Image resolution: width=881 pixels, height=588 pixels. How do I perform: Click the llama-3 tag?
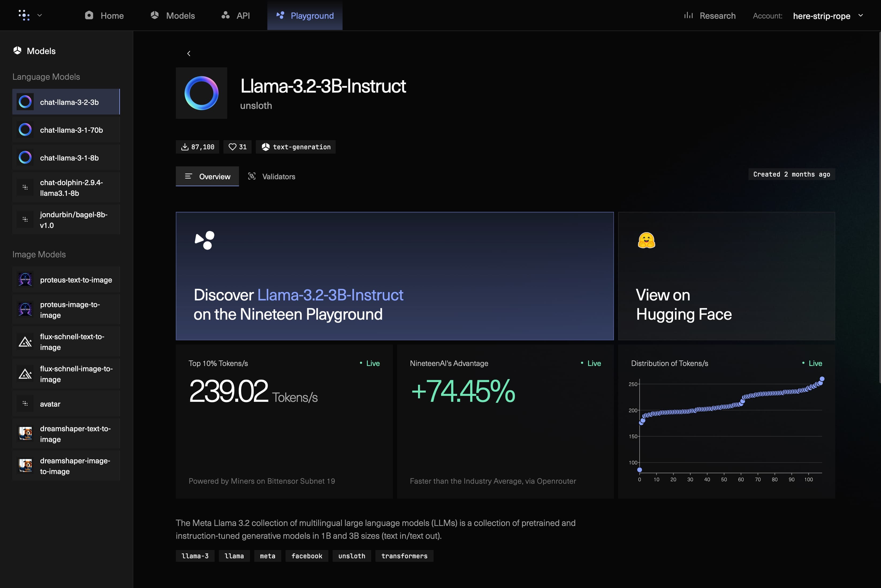195,556
